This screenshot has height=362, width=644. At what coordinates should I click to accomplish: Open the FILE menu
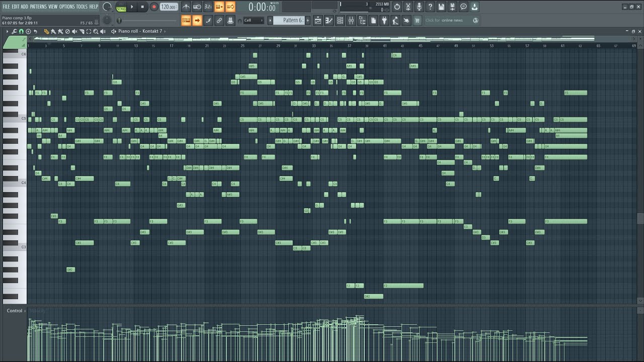(x=6, y=7)
